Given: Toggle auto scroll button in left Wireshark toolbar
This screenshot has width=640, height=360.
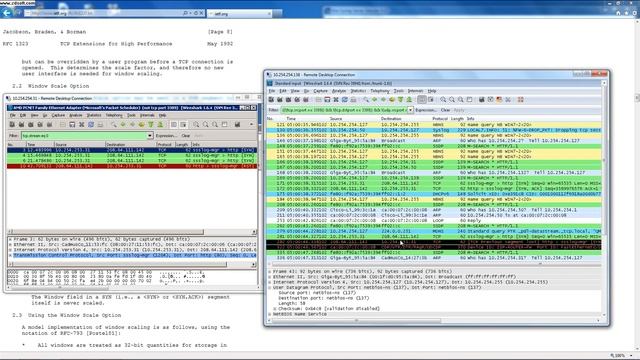Looking at the screenshot, I should 183,124.
